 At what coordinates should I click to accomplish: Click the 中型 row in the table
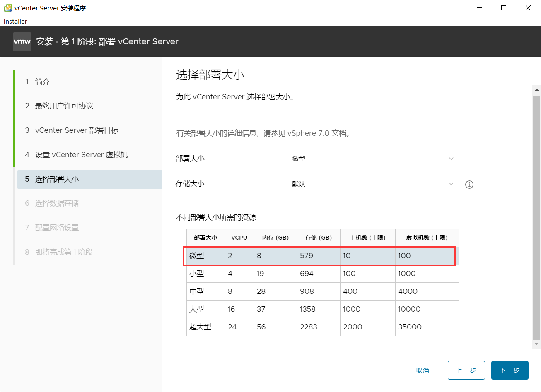click(x=319, y=291)
